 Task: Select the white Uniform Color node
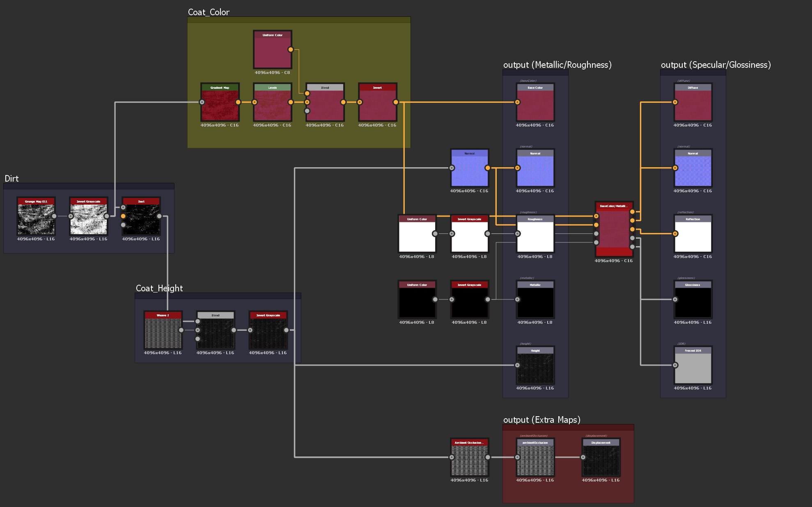point(417,233)
